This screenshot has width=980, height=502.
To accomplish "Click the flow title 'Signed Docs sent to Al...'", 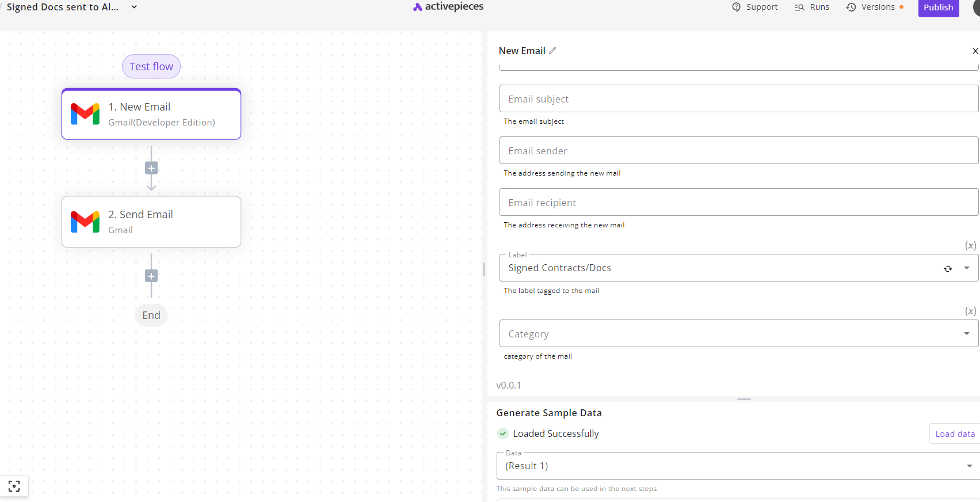I will point(63,7).
